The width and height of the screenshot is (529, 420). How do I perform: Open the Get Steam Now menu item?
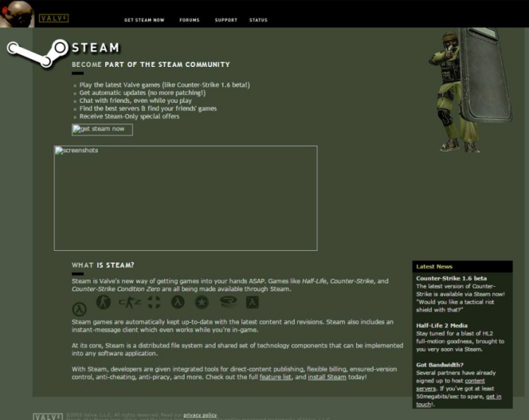[x=144, y=20]
